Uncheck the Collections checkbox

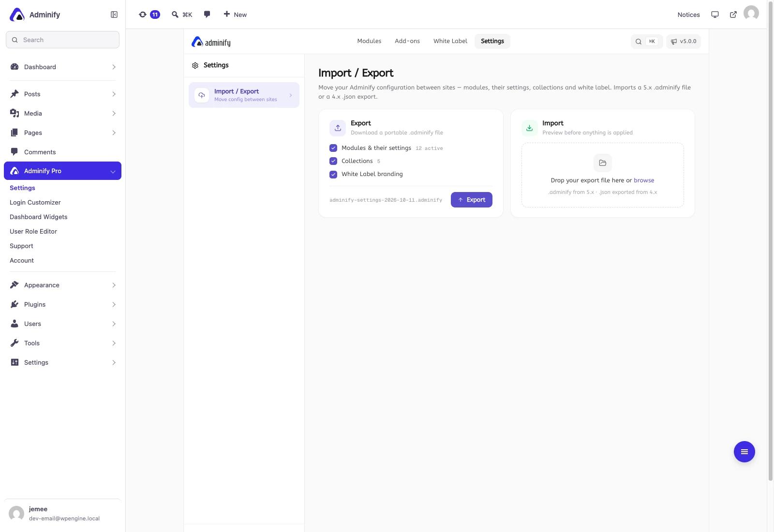(x=333, y=161)
